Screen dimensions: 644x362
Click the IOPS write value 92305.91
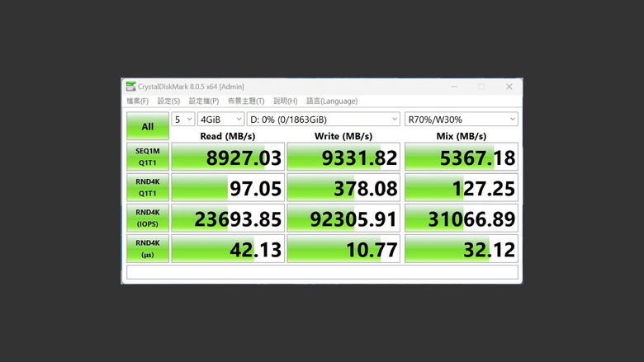pos(343,218)
